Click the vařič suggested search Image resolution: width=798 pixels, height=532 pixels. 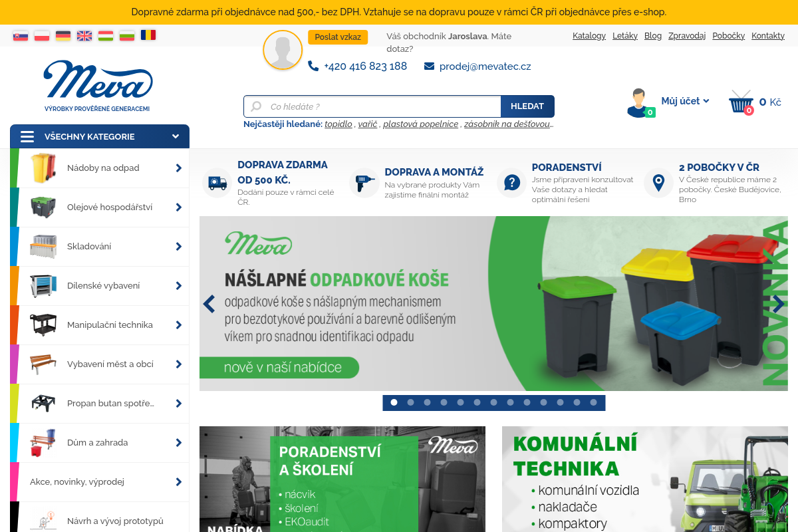(x=368, y=124)
